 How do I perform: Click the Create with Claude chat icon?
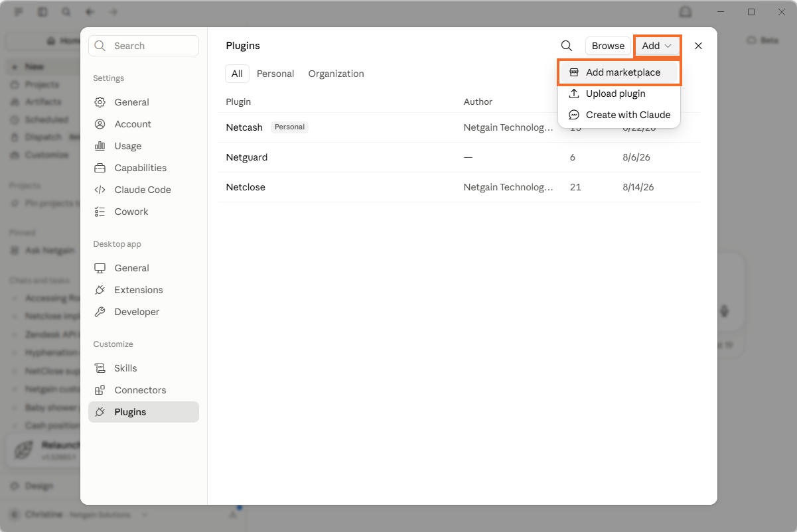[574, 115]
